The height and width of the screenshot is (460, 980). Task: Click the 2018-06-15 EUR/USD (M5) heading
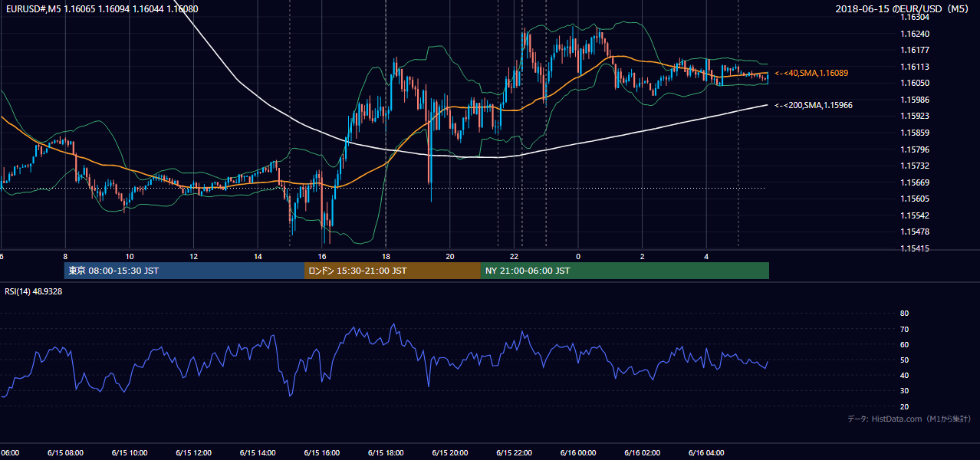[x=903, y=9]
